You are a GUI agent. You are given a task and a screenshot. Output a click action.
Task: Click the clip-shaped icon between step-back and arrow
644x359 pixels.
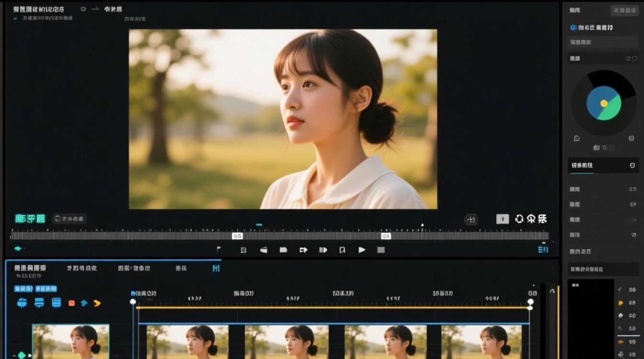click(283, 250)
